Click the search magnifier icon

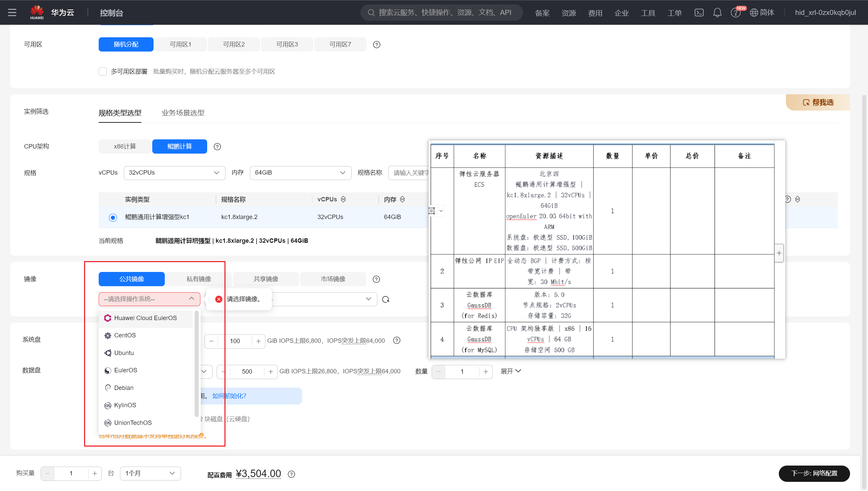[x=371, y=13]
